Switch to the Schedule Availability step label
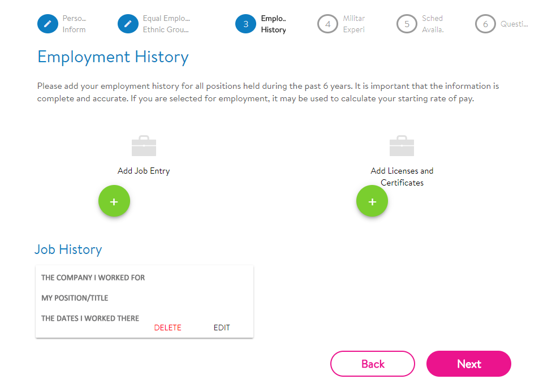This screenshot has width=552, height=392. [433, 24]
